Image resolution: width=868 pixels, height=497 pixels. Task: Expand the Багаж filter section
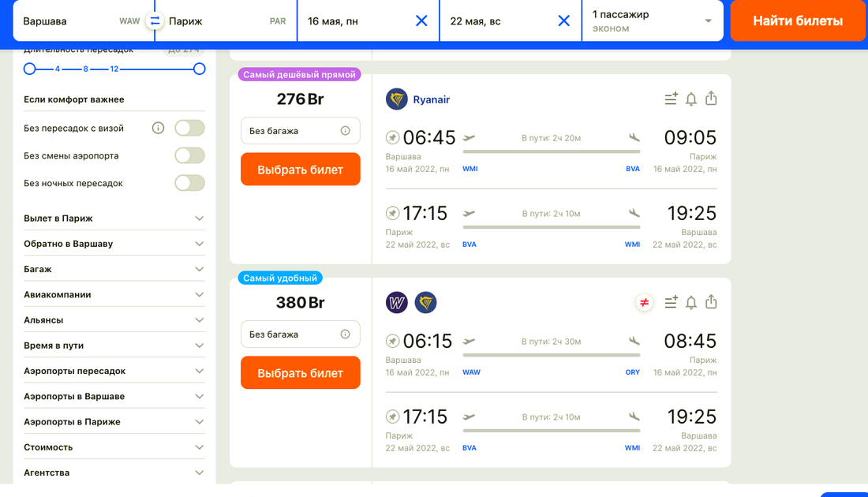click(x=114, y=269)
